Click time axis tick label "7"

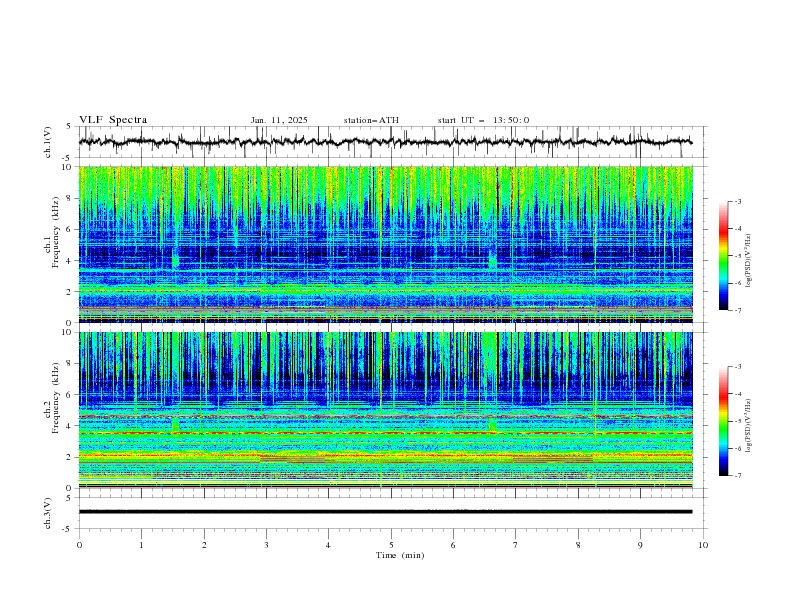(516, 545)
